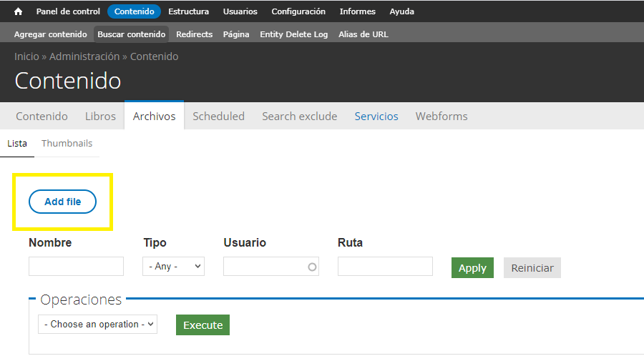Open the Tipo dropdown filter
The width and height of the screenshot is (644, 361).
point(173,266)
